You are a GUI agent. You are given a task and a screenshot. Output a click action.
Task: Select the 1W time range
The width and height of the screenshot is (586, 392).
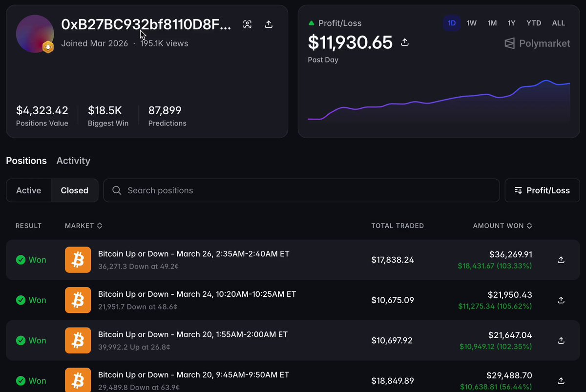pos(471,23)
